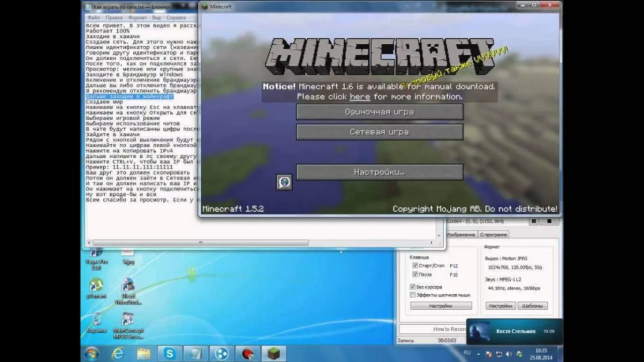Click the Minecraft 1.5.2 version text
This screenshot has width=644, height=362.
pyautogui.click(x=233, y=209)
